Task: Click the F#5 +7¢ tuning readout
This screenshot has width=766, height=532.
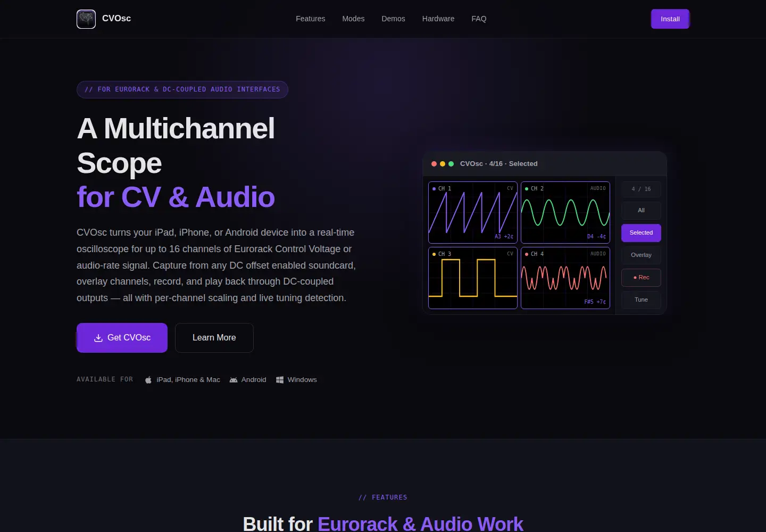Action: click(x=595, y=302)
